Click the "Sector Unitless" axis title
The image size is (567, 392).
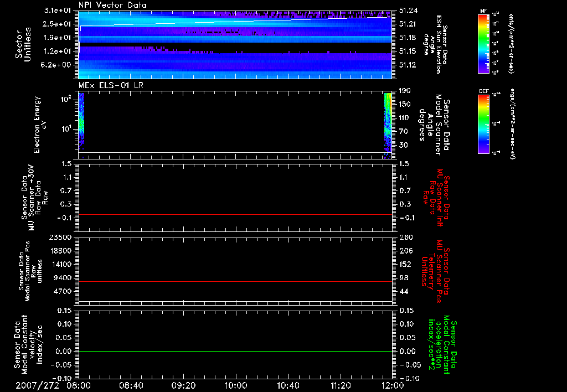(23, 44)
